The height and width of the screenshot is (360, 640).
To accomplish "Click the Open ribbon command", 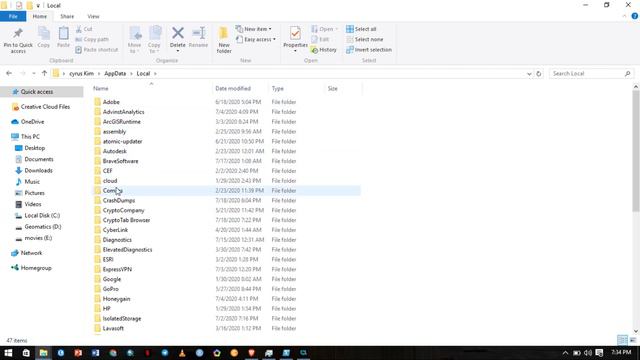I will tap(324, 29).
